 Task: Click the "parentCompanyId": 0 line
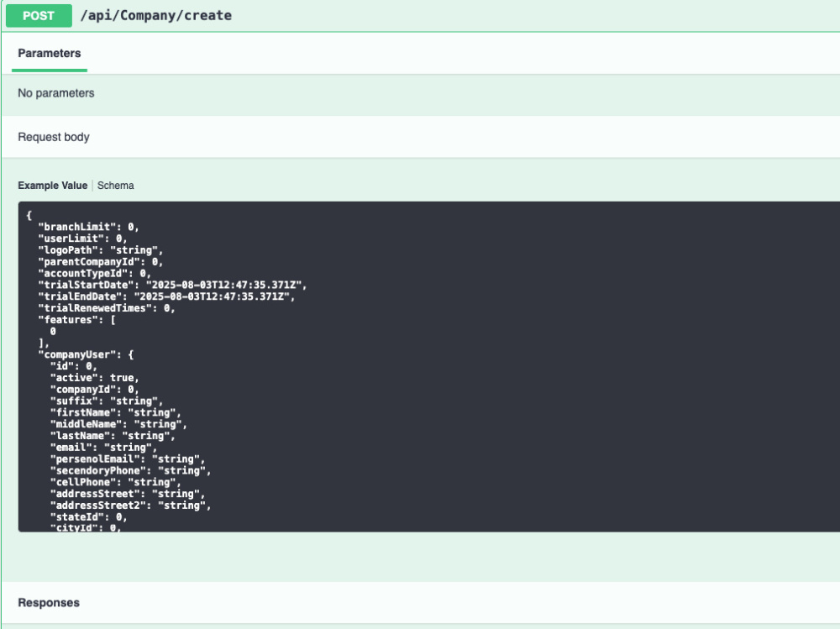100,262
